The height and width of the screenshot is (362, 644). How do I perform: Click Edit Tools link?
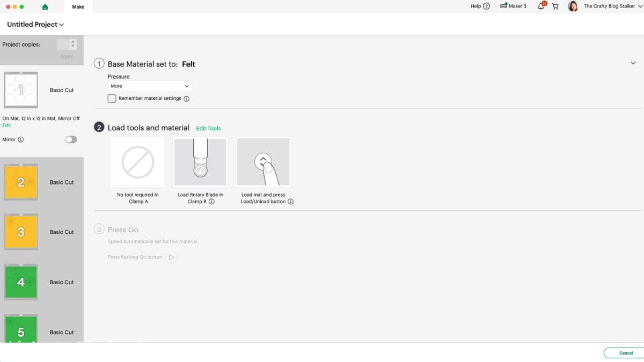pos(208,128)
